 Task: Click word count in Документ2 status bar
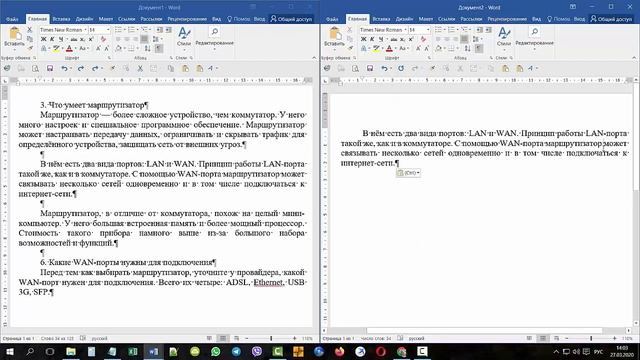tap(376, 338)
